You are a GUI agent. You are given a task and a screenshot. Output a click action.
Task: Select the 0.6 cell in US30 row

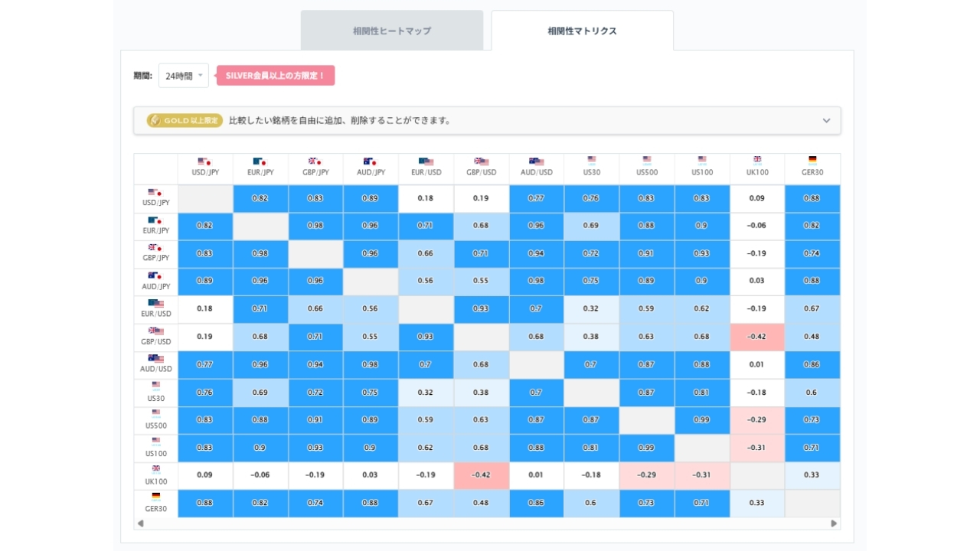(812, 393)
